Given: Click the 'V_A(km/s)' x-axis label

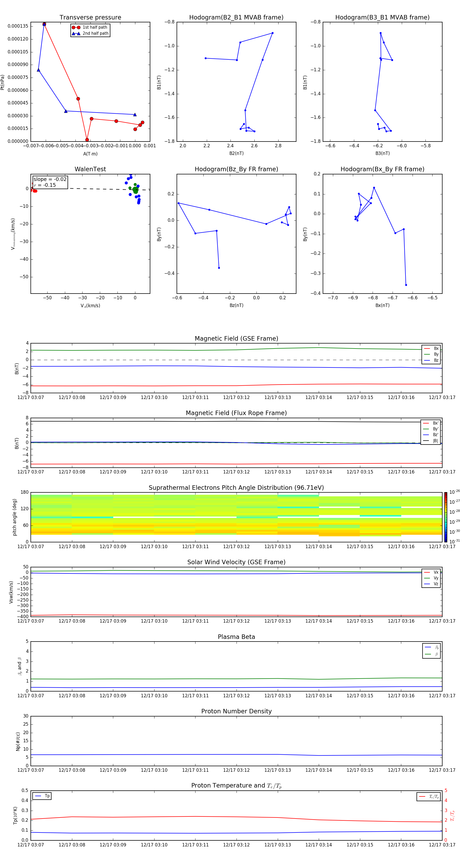Looking at the screenshot, I should 90,306.
